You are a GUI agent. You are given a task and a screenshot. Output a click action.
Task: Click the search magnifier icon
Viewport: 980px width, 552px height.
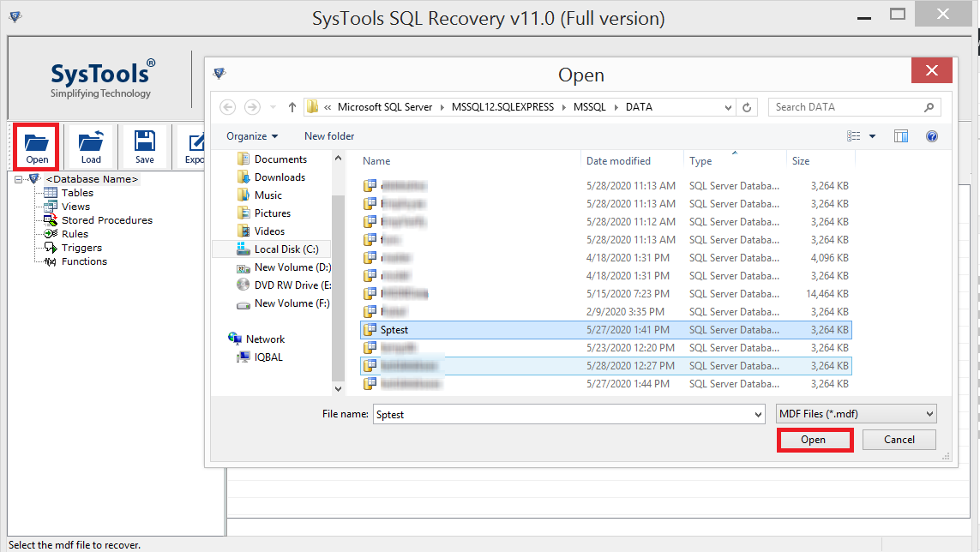pyautogui.click(x=929, y=107)
